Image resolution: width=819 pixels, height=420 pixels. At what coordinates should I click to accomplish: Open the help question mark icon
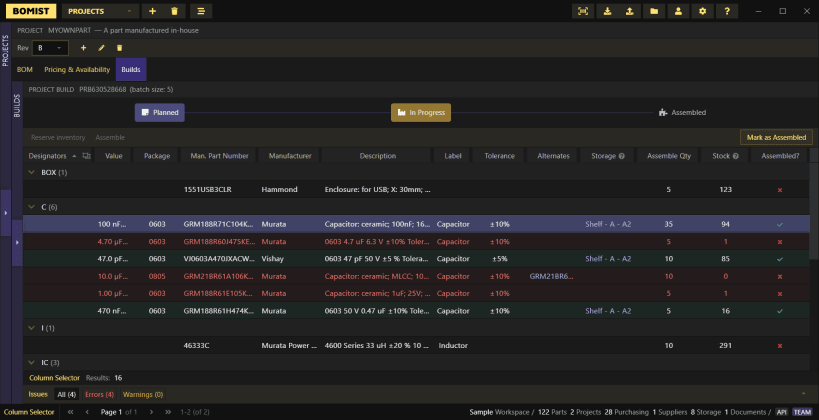click(x=727, y=11)
